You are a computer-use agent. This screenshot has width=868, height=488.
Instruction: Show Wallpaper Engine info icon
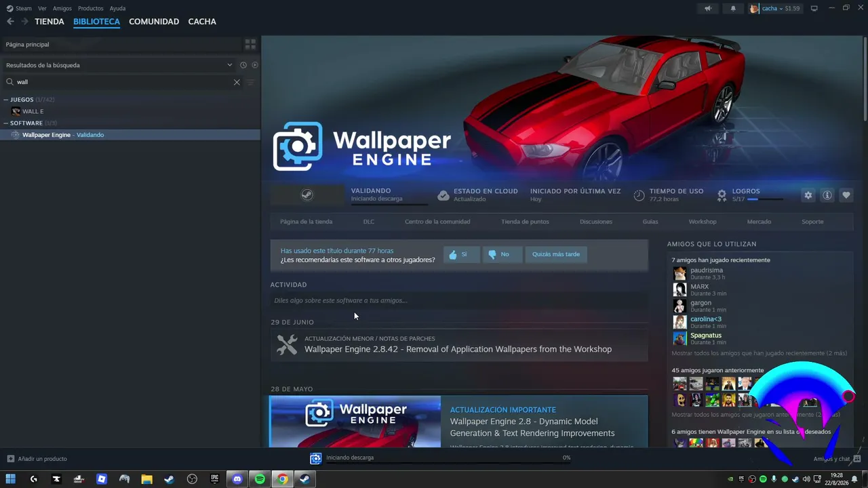click(x=827, y=195)
